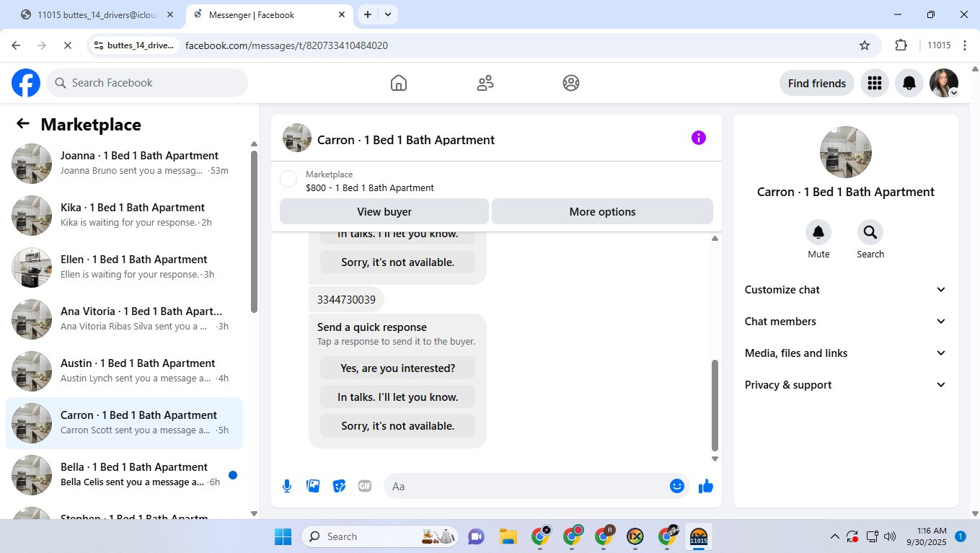This screenshot has width=980, height=553.
Task: Open the Profile circle icon in top navigation
Action: [571, 83]
